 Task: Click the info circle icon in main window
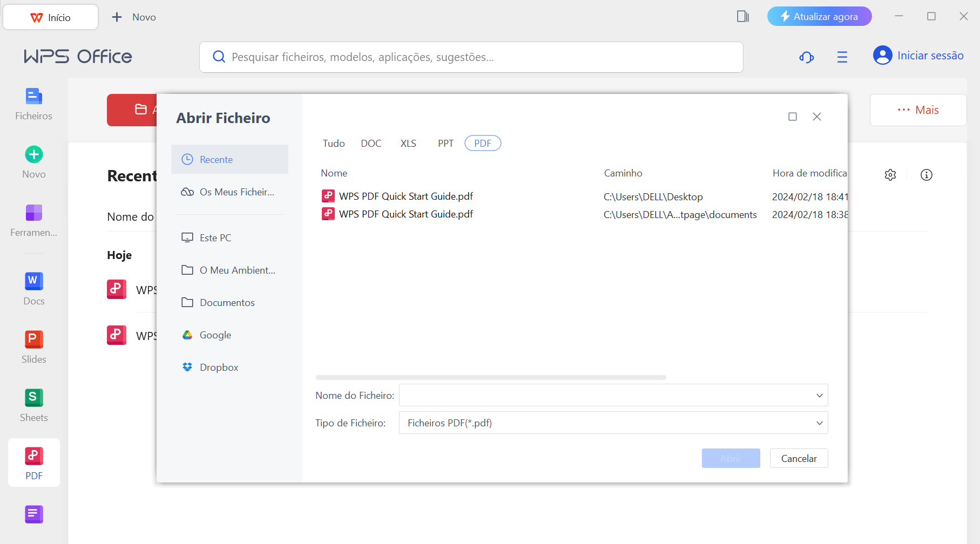927,175
